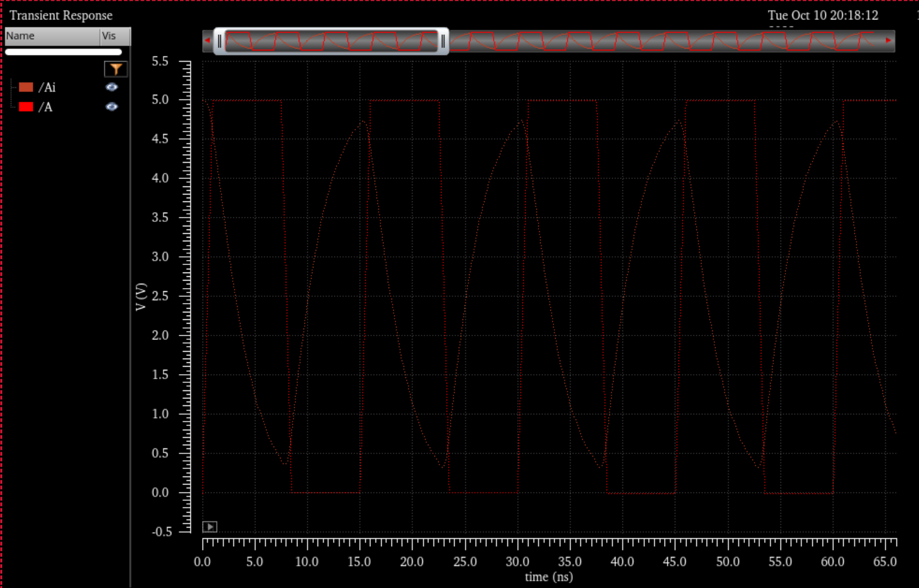Screen dimensions: 919x588
Task: Click the /Ai trace color swatch
Action: [26, 87]
